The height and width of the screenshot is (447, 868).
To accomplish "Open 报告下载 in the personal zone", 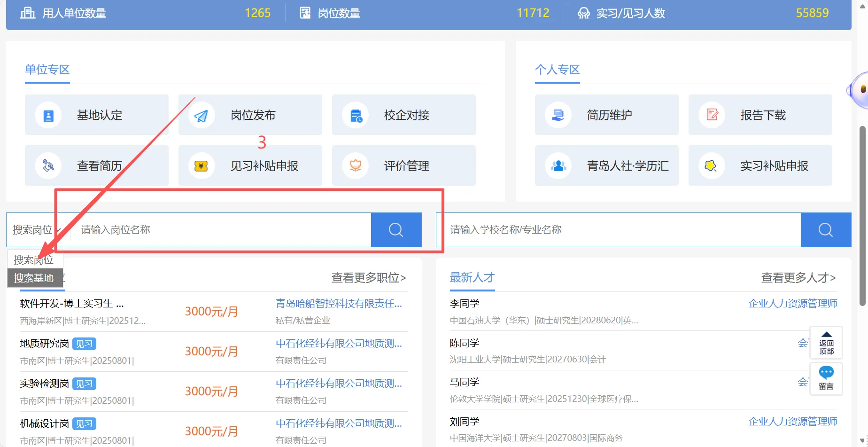I will [x=760, y=115].
